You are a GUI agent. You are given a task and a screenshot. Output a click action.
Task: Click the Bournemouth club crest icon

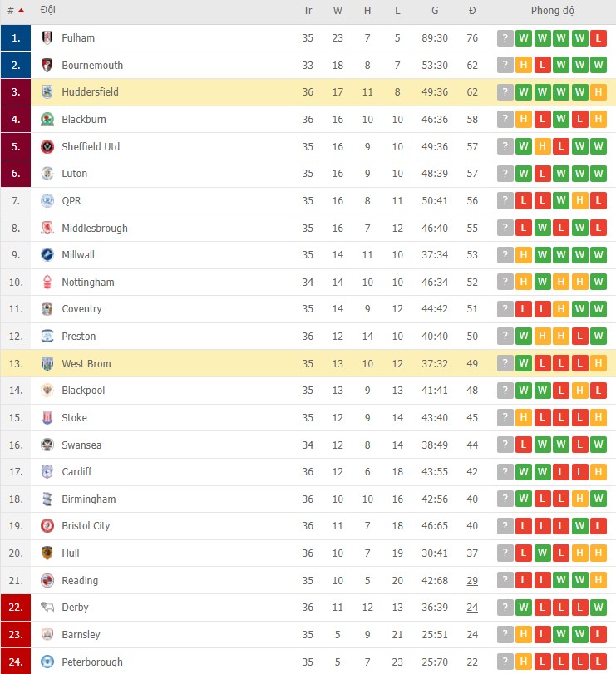pos(47,66)
